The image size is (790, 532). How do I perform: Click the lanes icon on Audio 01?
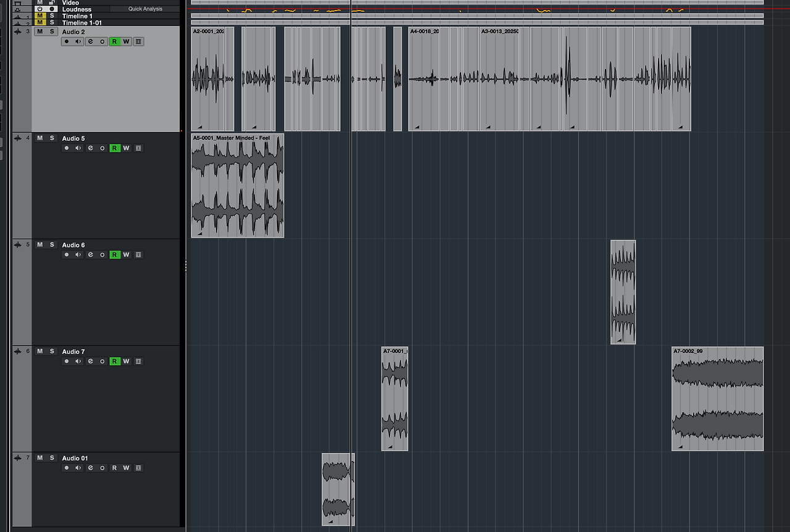click(138, 468)
